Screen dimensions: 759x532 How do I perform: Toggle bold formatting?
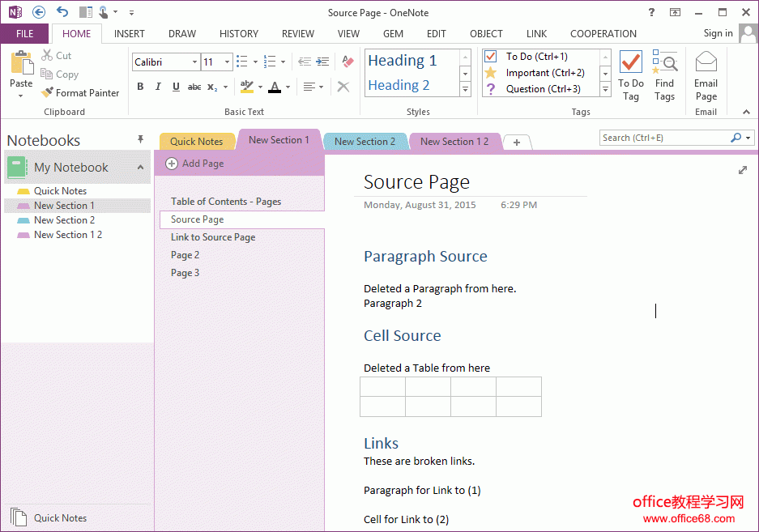140,87
